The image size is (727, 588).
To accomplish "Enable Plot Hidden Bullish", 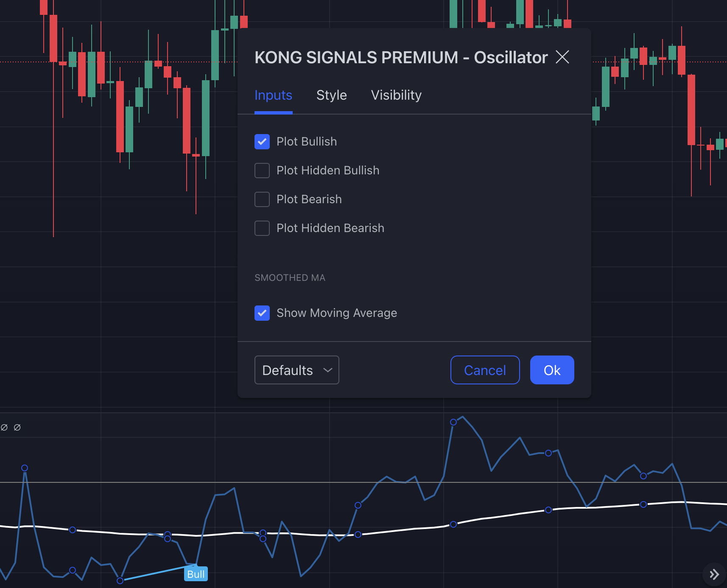I will point(262,171).
